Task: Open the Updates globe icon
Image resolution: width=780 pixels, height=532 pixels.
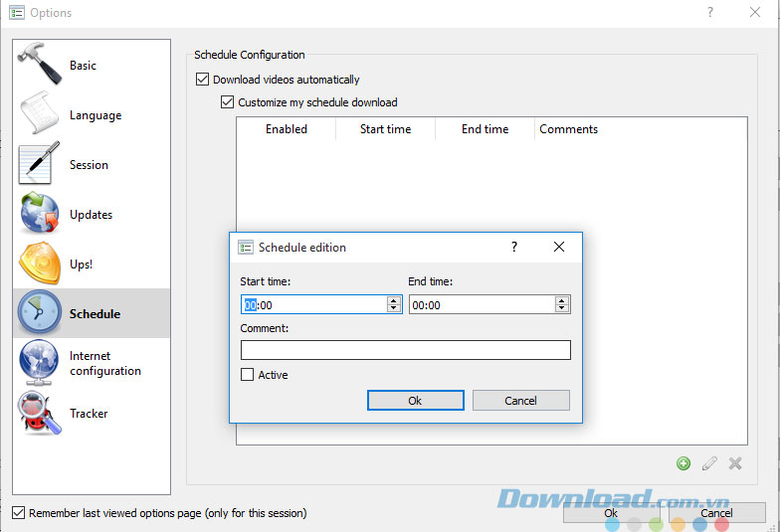Action: pos(40,215)
